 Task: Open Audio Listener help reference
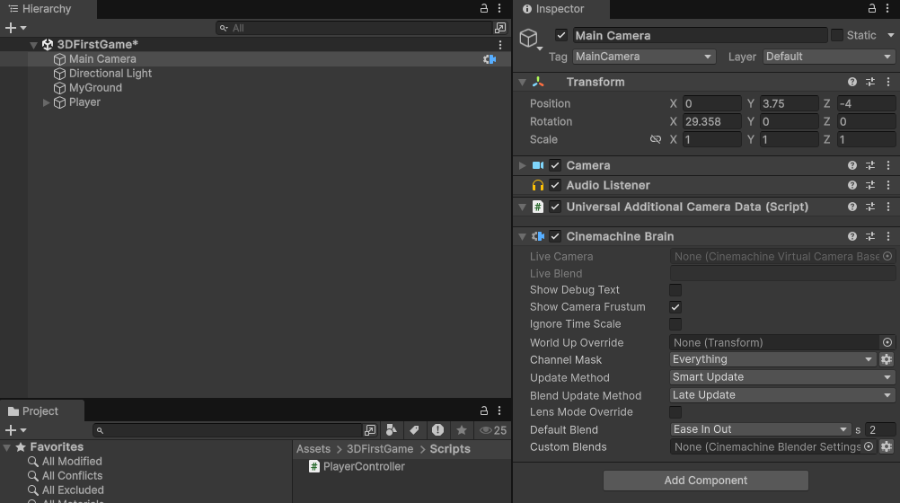click(852, 185)
